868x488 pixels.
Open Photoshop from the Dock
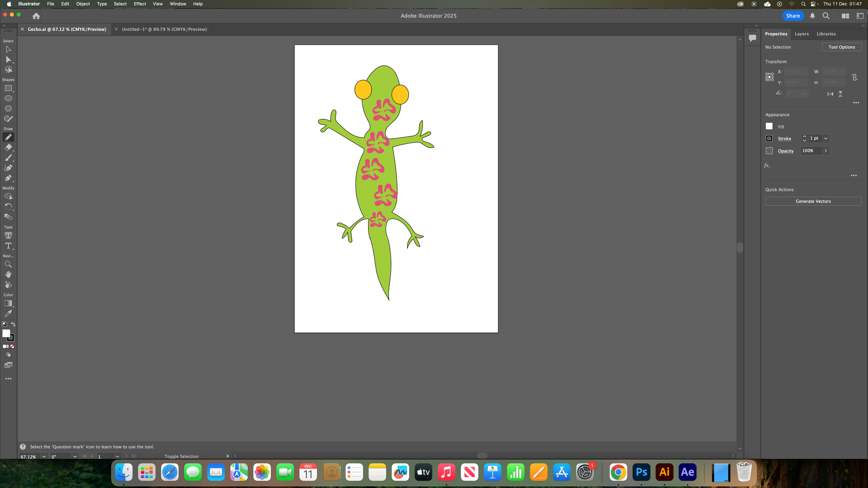point(641,472)
